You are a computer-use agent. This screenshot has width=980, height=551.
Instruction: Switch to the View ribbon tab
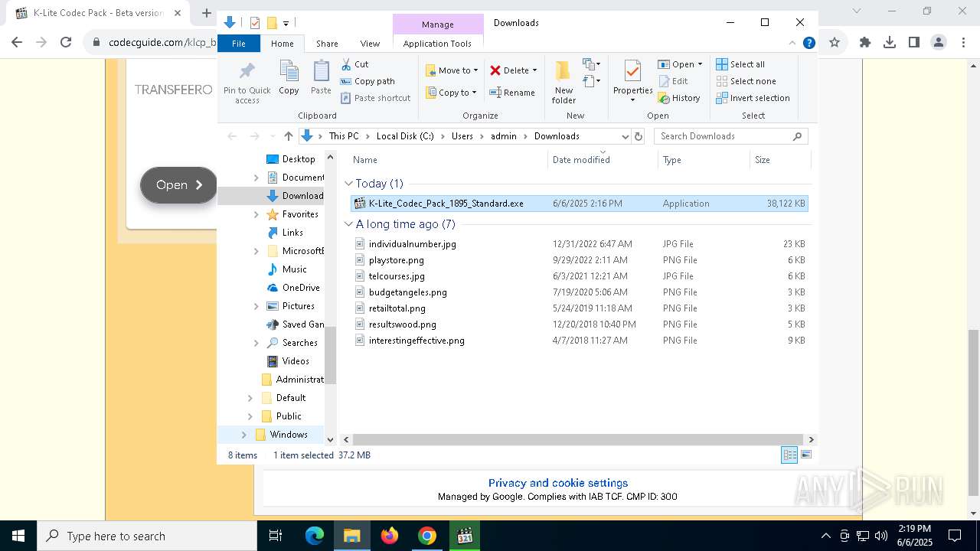click(x=370, y=44)
